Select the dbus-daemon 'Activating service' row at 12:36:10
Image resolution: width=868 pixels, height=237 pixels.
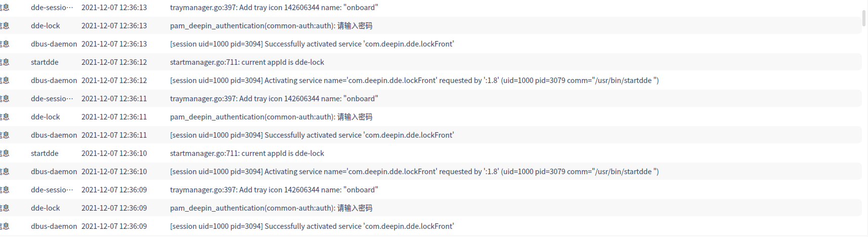pyautogui.click(x=430, y=172)
